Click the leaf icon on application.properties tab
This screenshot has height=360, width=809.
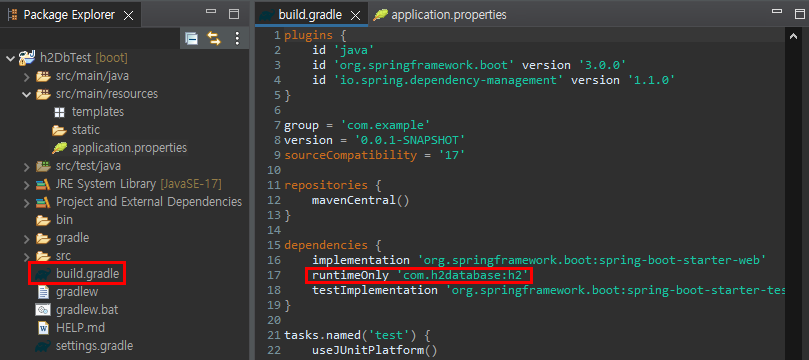[380, 15]
